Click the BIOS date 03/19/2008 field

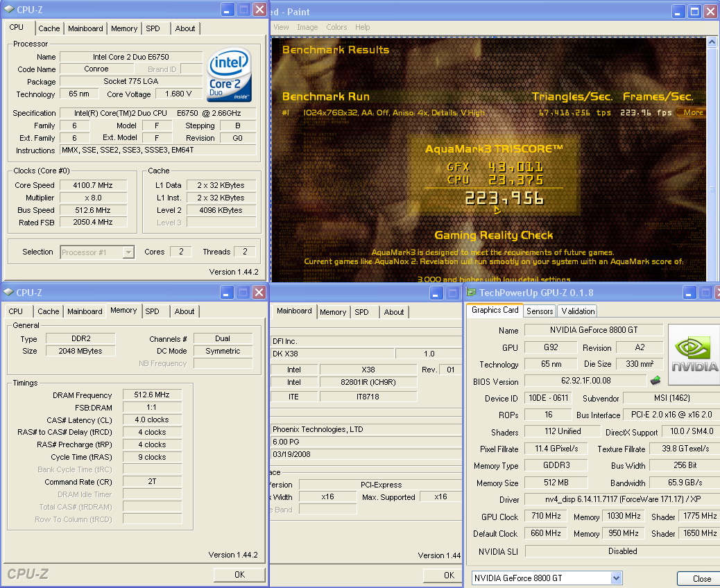[366, 454]
